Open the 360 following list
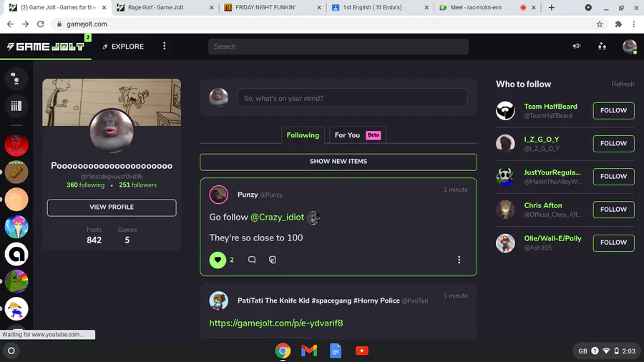Image resolution: width=644 pixels, height=362 pixels. coord(85,185)
